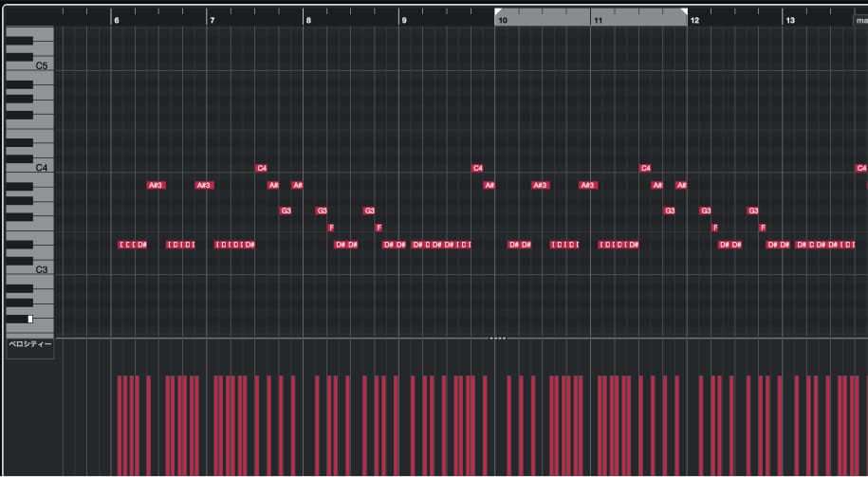Screen dimensions: 868x477
Task: Select the first A#3 note in bar 6
Action: 157,185
